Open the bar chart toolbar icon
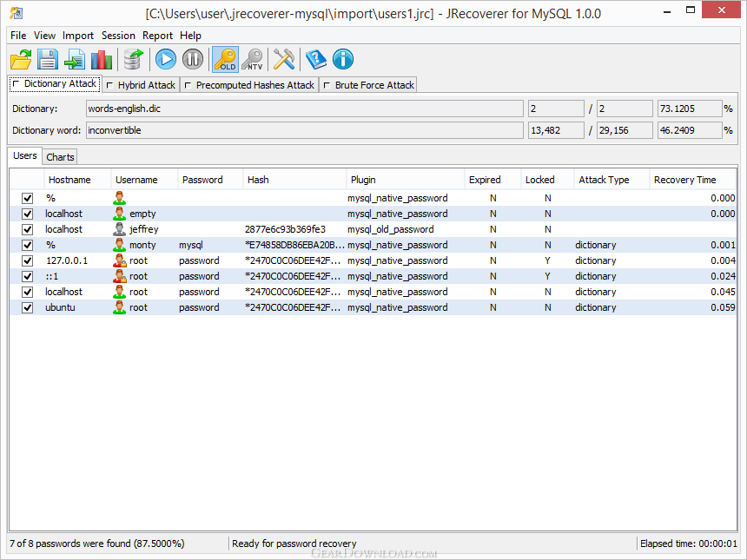 point(102,60)
